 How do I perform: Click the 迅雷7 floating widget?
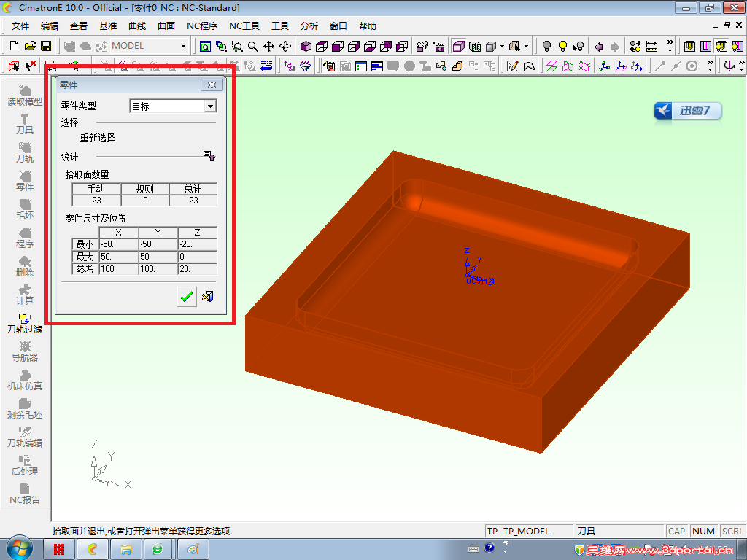(x=687, y=111)
